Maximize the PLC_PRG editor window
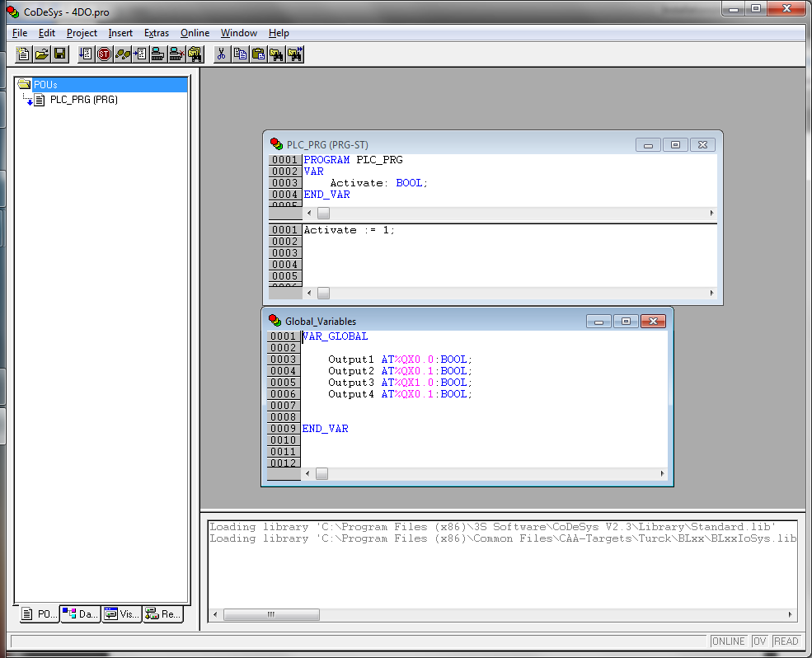This screenshot has height=658, width=812. coord(675,144)
